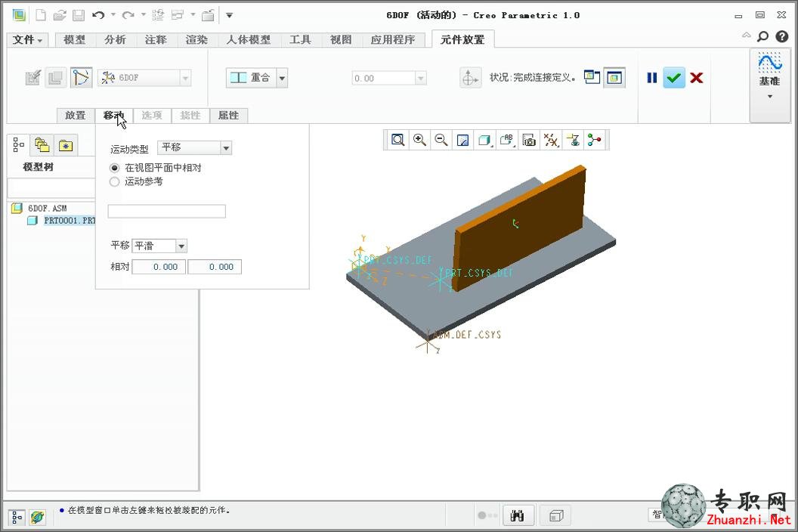The height and width of the screenshot is (532, 798).
Task: Open the display style cube icon
Action: (x=484, y=140)
